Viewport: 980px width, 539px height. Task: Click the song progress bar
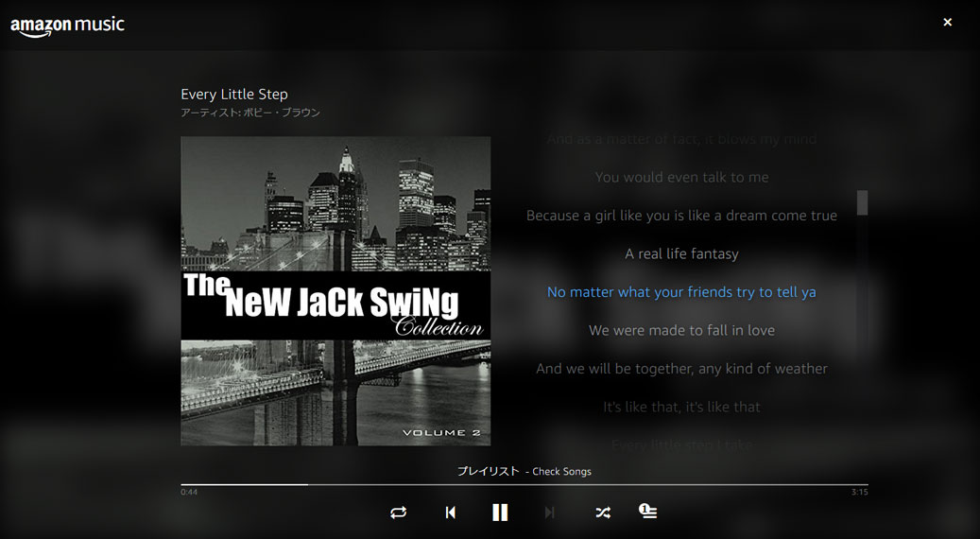point(524,484)
